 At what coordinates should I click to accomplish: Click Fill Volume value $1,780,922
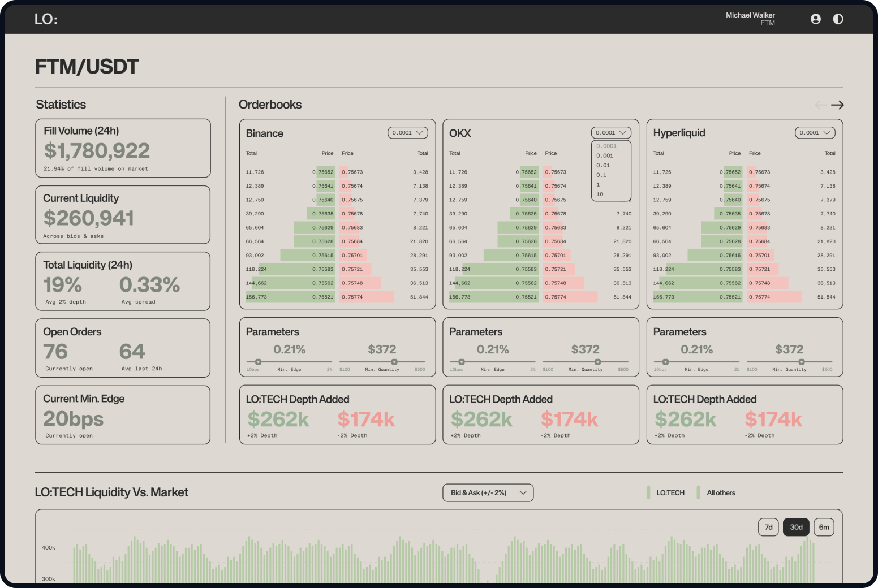click(97, 150)
